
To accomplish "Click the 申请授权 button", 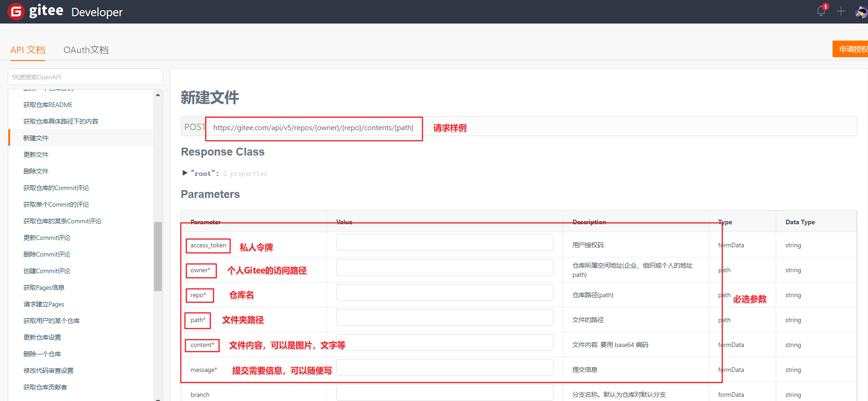I will [850, 49].
